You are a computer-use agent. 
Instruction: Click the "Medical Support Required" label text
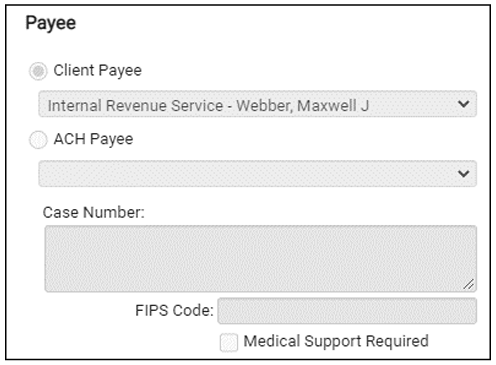(336, 341)
